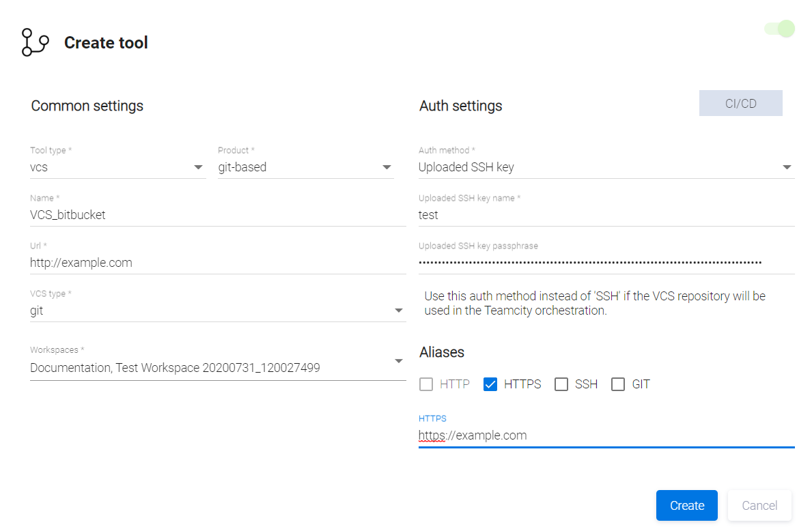Click the CI/CD button
The width and height of the screenshot is (812, 531).
(740, 104)
